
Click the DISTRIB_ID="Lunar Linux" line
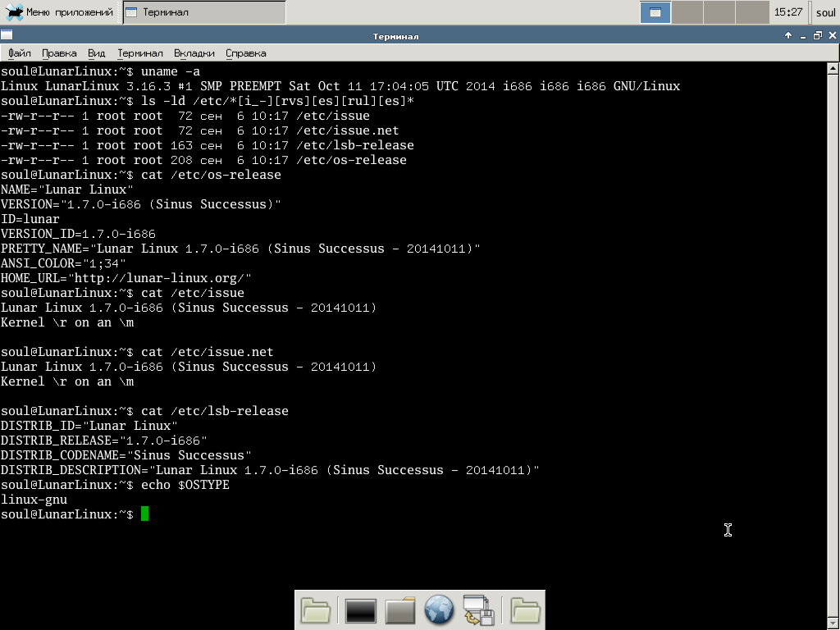point(89,426)
